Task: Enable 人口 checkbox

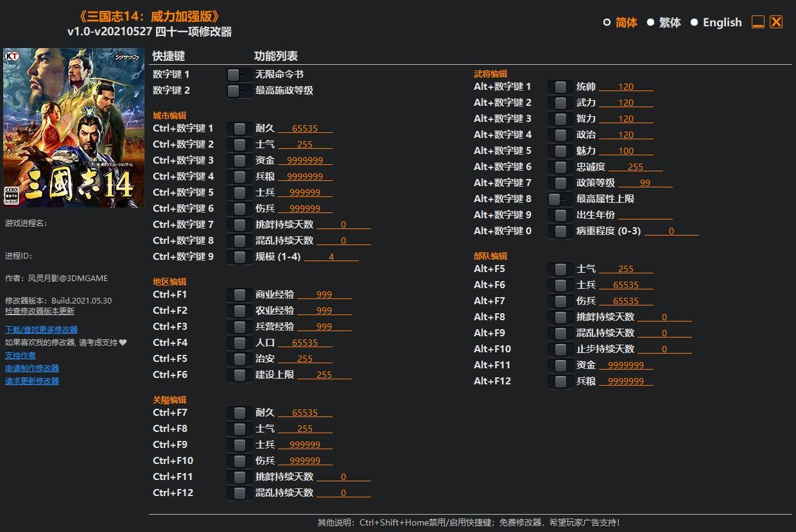Action: click(239, 343)
